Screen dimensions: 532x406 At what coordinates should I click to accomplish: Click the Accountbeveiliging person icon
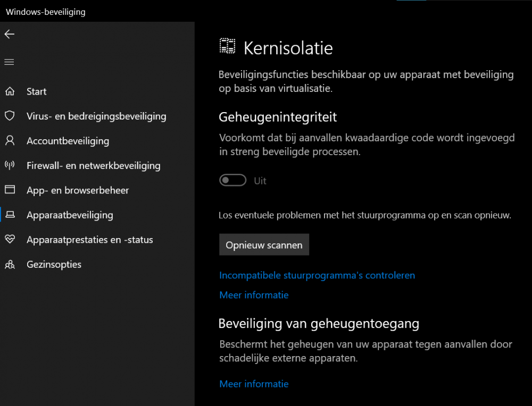[x=10, y=141]
